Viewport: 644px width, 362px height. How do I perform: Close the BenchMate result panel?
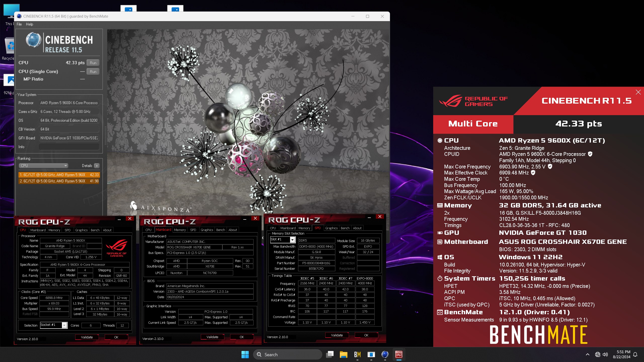tap(638, 92)
